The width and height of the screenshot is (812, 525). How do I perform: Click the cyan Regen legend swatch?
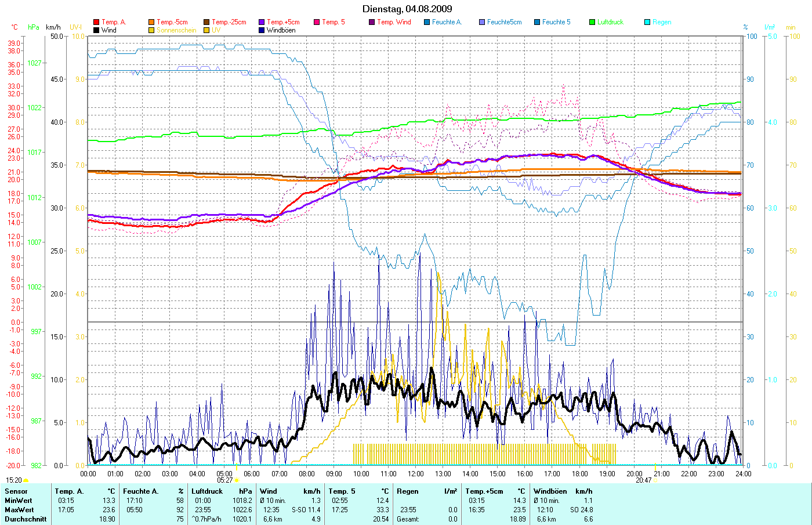point(647,22)
